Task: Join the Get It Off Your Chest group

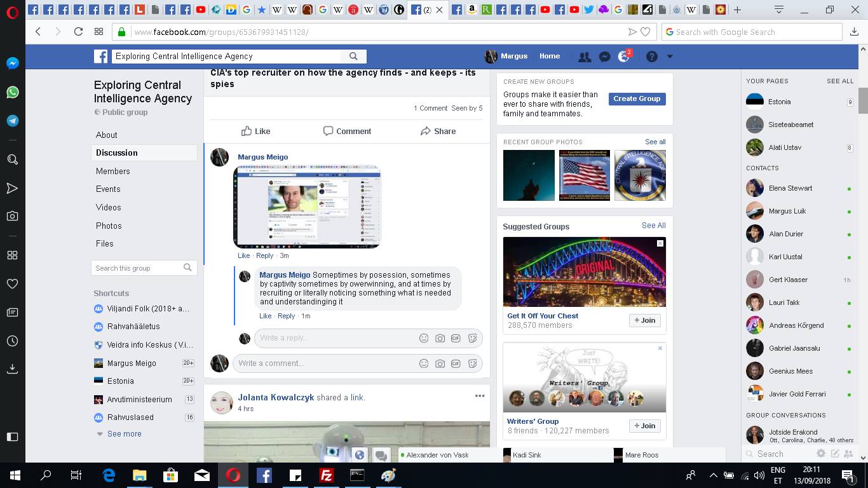Action: pyautogui.click(x=645, y=320)
